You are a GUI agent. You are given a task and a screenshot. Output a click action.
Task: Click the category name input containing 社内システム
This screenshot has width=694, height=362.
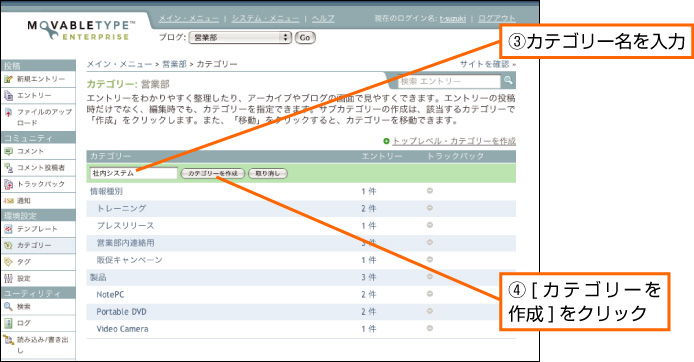coord(134,173)
